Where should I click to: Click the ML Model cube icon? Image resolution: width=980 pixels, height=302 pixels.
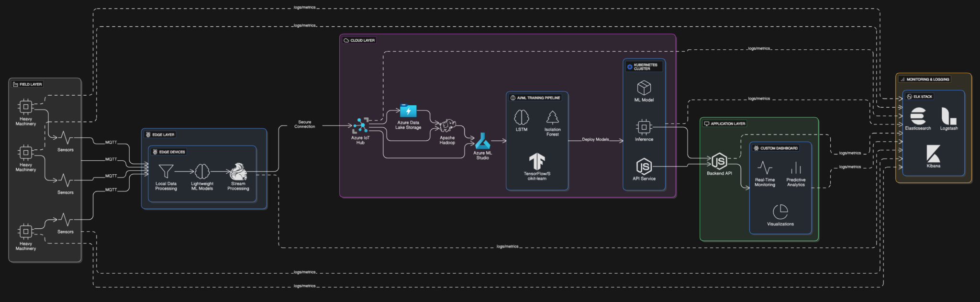pyautogui.click(x=644, y=88)
